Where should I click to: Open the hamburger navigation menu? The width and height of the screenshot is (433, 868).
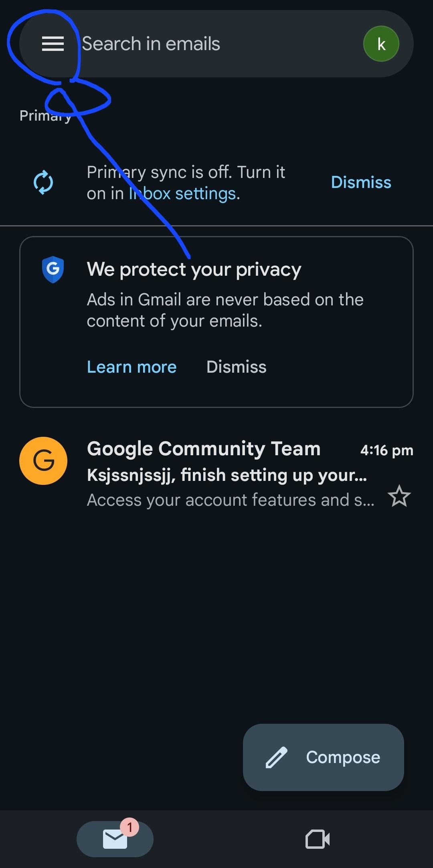[53, 44]
